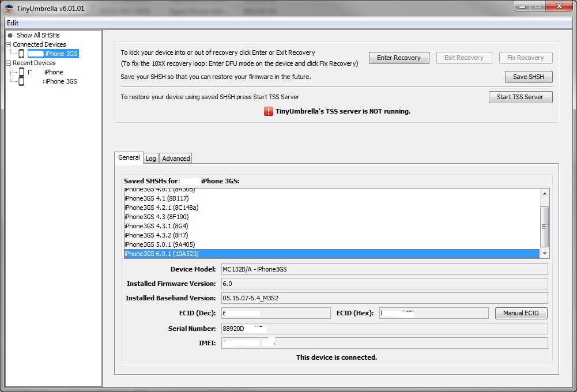Click the Installed Firmware Version field

(384, 284)
